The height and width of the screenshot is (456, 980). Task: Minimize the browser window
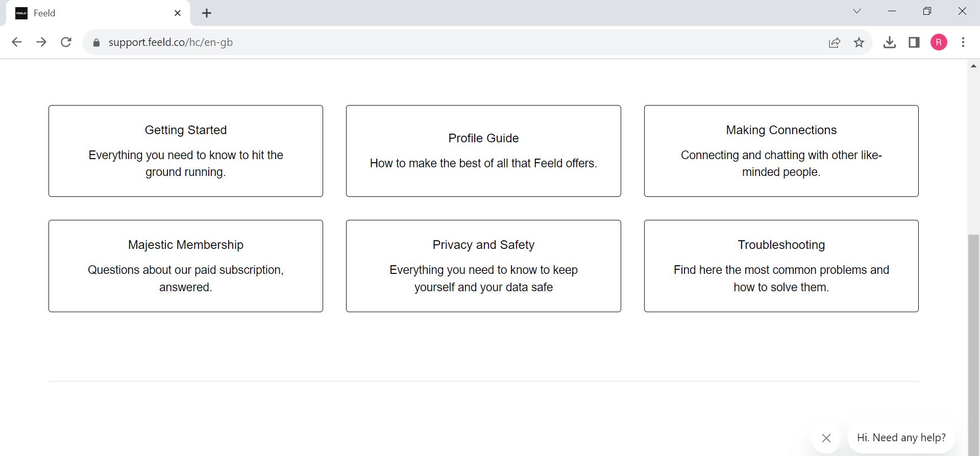pos(892,11)
